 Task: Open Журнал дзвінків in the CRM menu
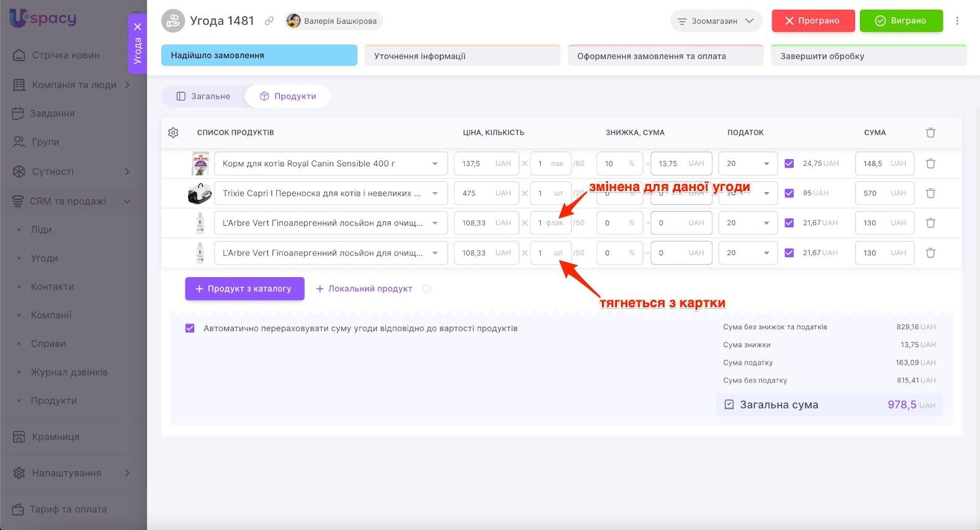coord(69,372)
